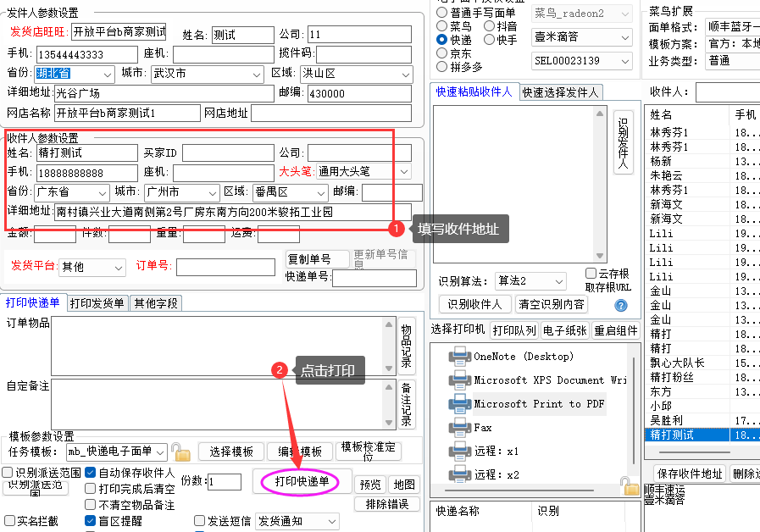
Task: Switch to the 快速选择发件人 tab
Action: point(560,92)
